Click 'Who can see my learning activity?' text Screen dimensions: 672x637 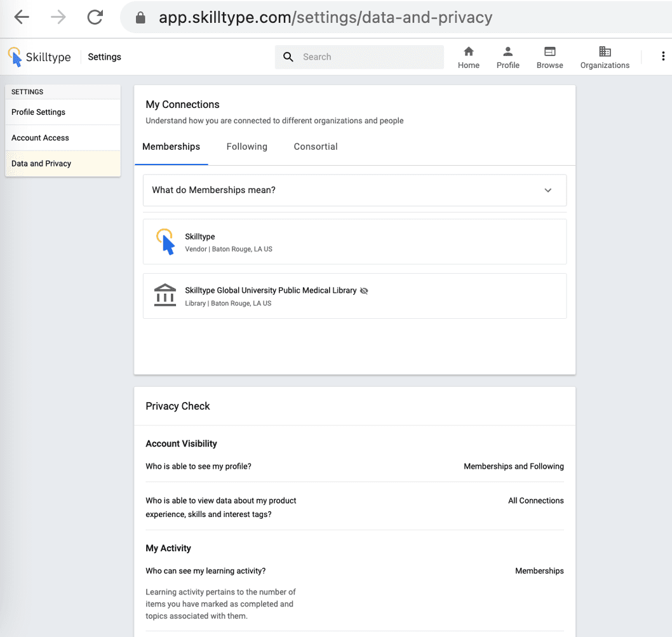pos(205,571)
